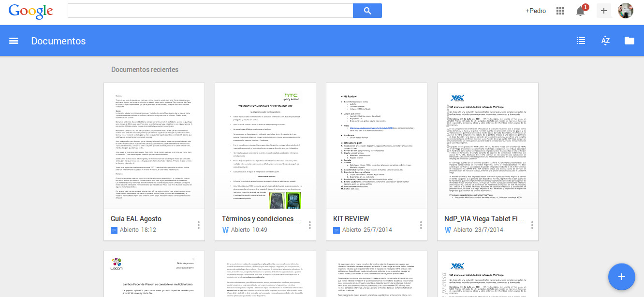
Task: Open the Google apps grid
Action: 560,11
